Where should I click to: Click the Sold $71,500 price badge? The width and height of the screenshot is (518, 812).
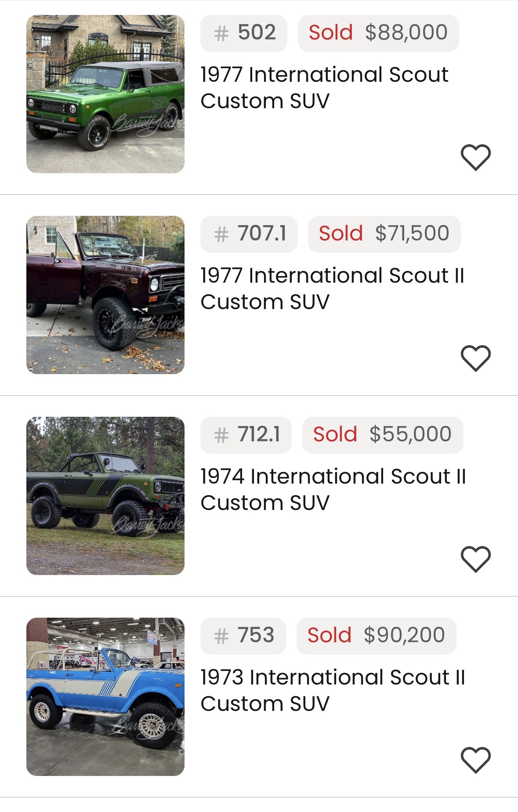click(x=384, y=234)
